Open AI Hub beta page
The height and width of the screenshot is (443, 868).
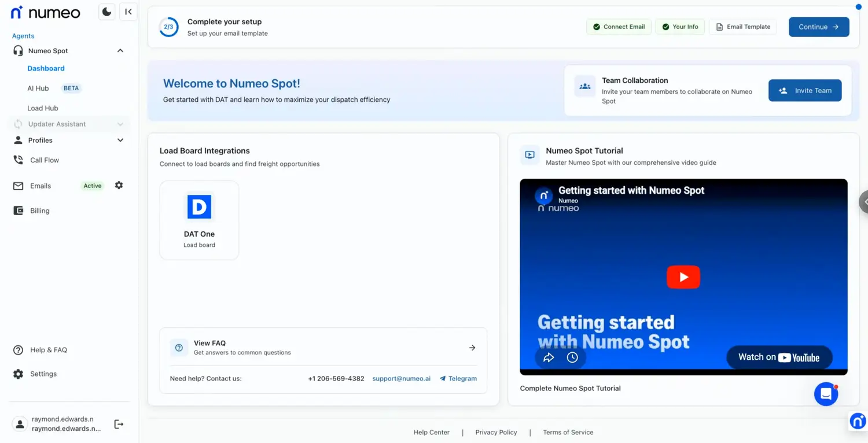[x=38, y=88]
